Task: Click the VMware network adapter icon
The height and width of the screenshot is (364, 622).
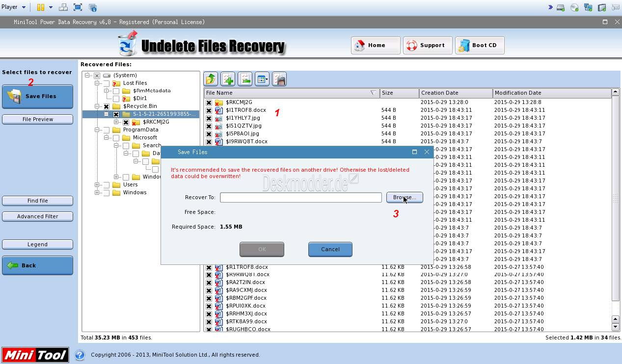Action: (x=588, y=7)
